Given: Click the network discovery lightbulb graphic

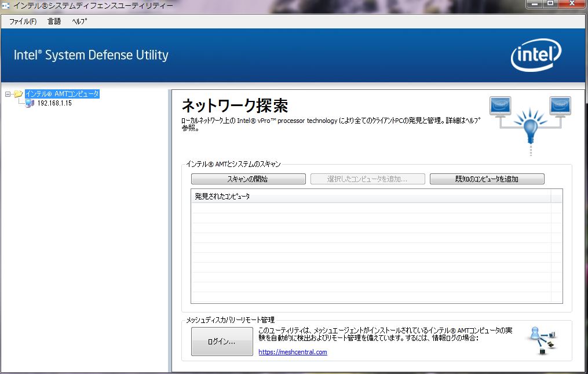Looking at the screenshot, I should [x=530, y=125].
